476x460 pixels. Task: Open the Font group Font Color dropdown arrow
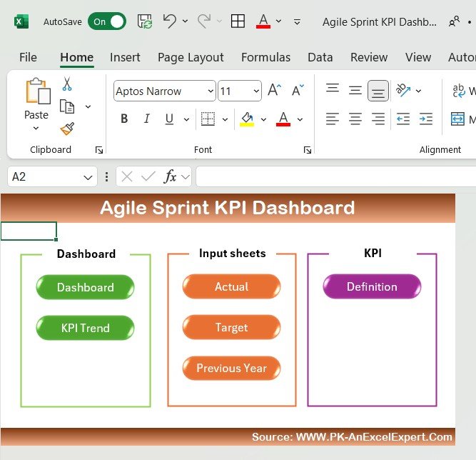(x=300, y=119)
